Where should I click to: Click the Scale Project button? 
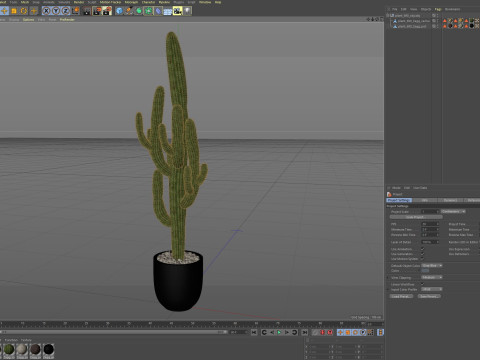click(416, 217)
